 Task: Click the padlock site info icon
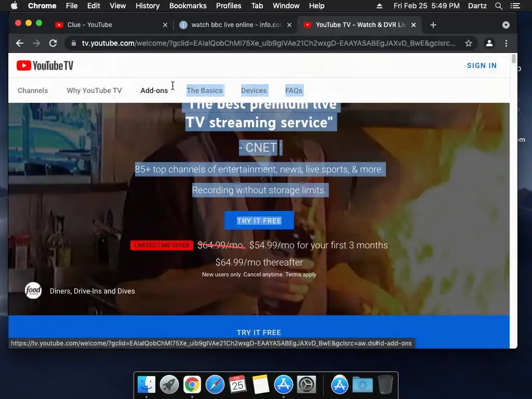(74, 43)
